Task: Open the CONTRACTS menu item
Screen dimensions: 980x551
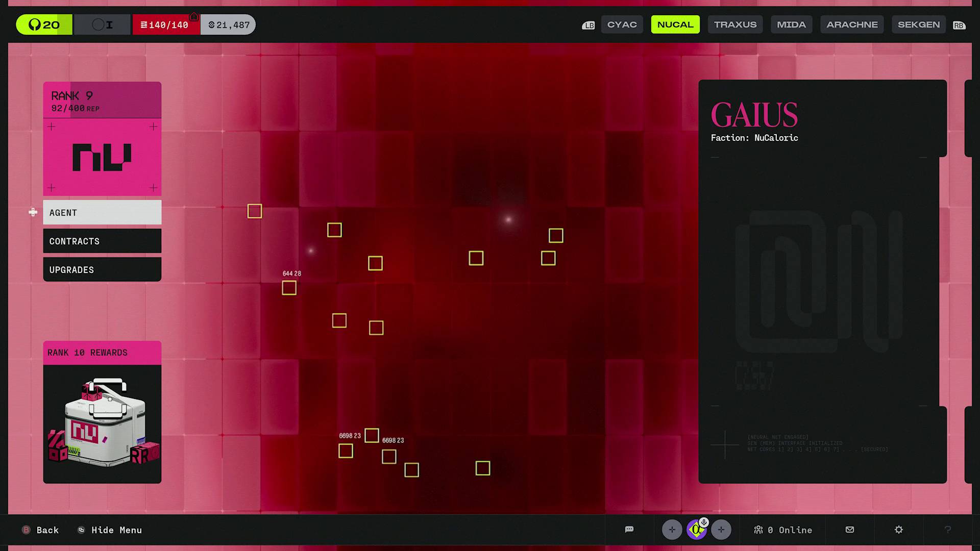Action: (x=102, y=241)
